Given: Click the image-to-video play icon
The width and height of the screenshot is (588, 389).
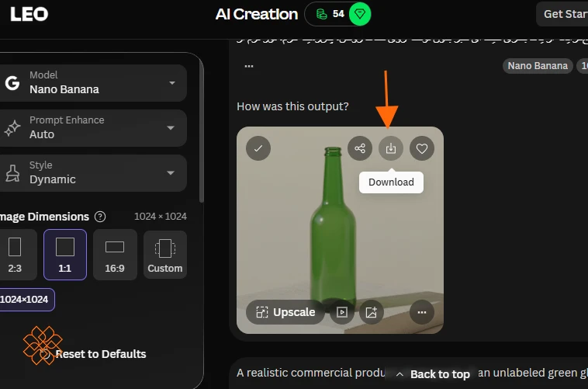Looking at the screenshot, I should (x=341, y=312).
